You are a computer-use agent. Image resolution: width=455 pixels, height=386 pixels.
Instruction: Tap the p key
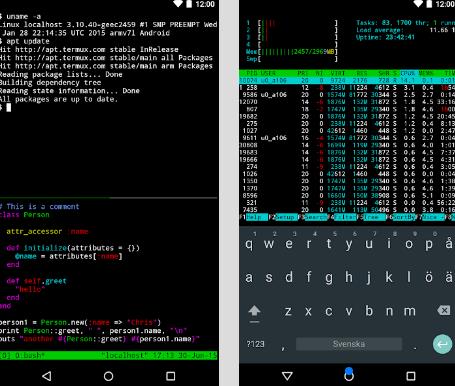click(429, 244)
